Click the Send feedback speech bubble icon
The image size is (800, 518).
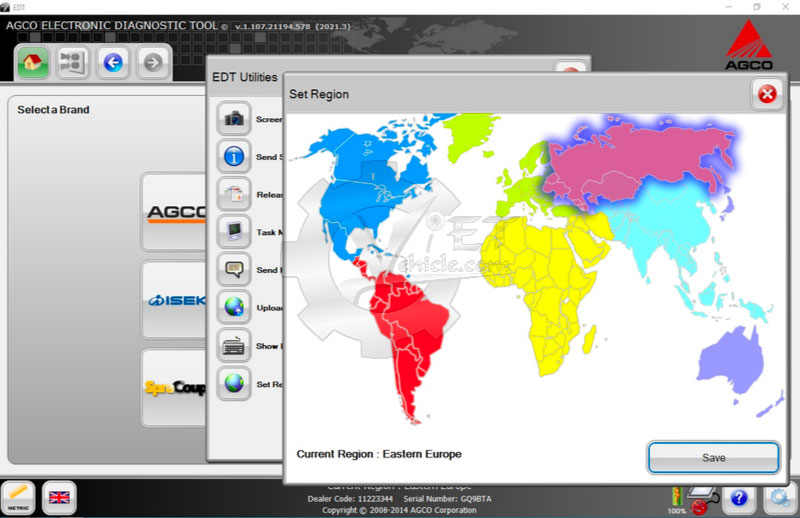(234, 269)
